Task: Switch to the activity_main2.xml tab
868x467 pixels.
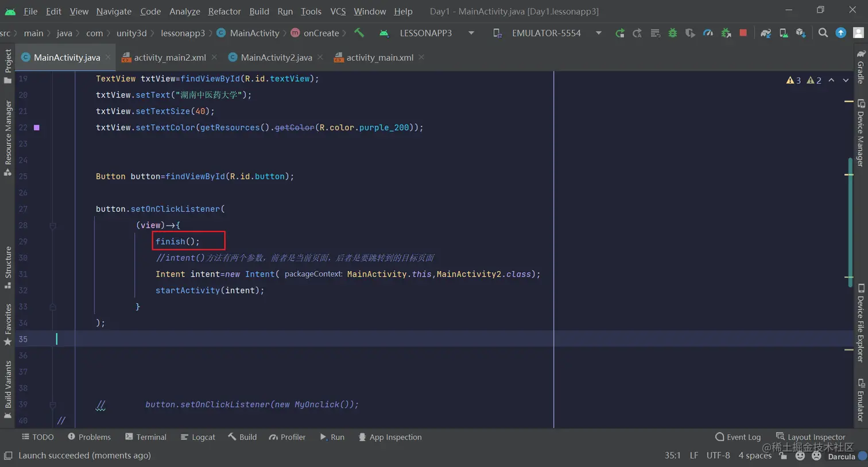Action: [170, 57]
